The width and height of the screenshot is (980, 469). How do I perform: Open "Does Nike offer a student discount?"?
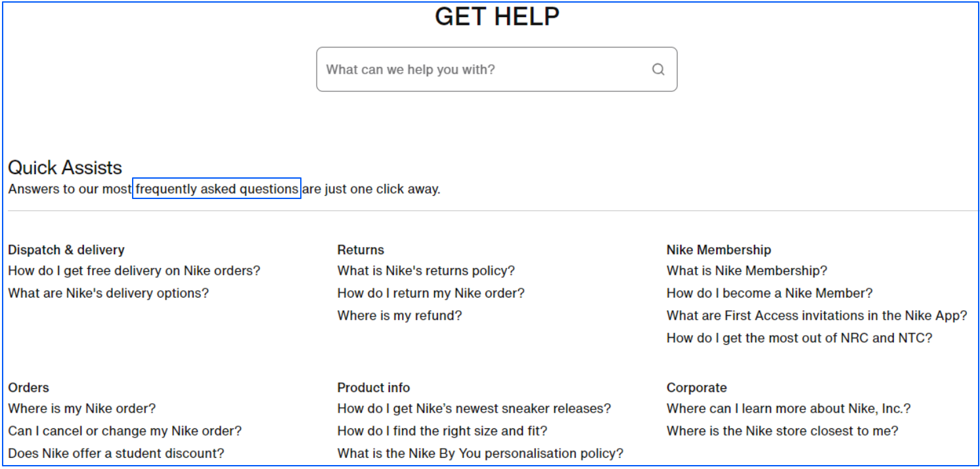pos(116,453)
